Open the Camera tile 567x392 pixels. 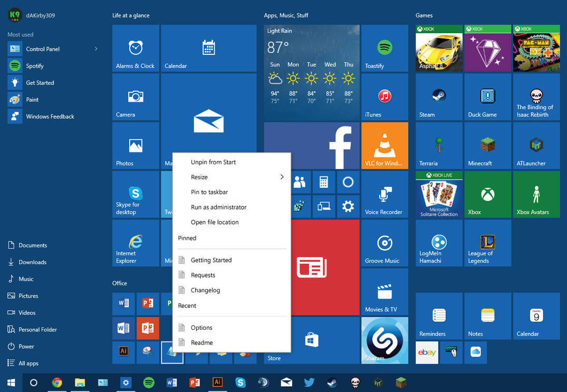click(136, 97)
